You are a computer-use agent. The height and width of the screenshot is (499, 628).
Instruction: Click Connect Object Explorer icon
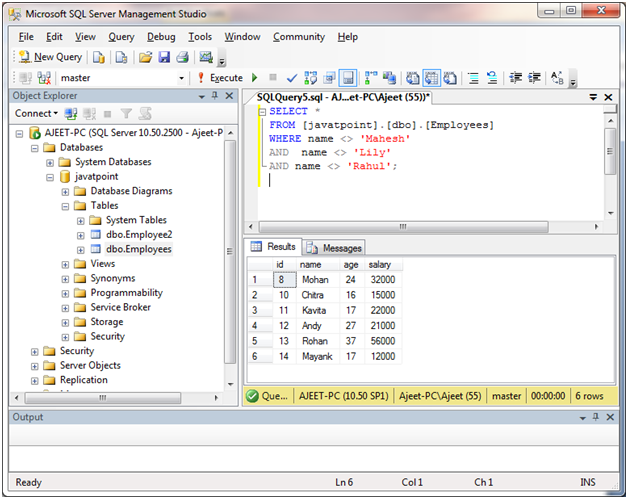pos(71,114)
